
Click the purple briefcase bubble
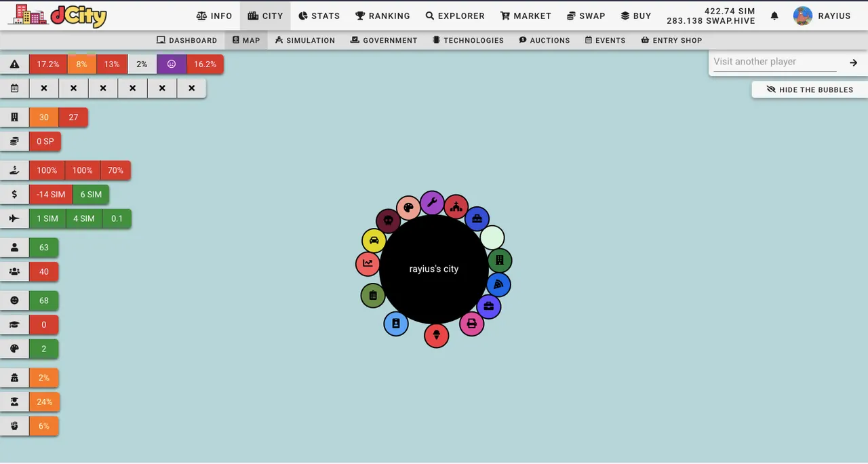(488, 307)
